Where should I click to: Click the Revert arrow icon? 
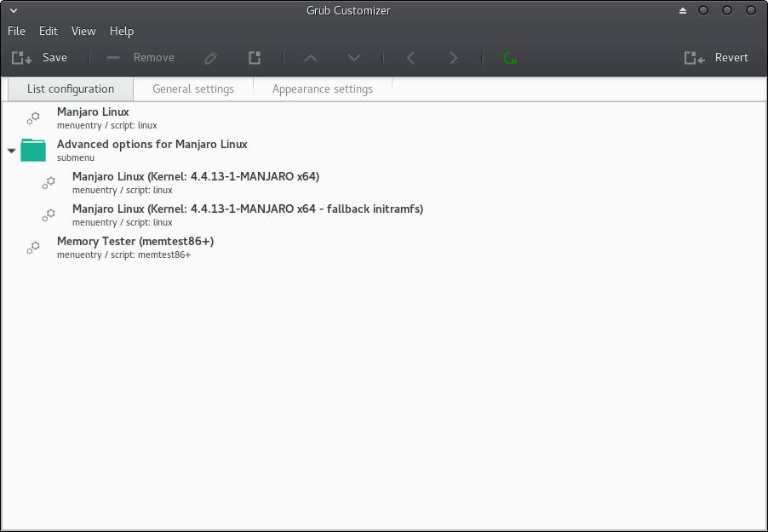click(695, 58)
